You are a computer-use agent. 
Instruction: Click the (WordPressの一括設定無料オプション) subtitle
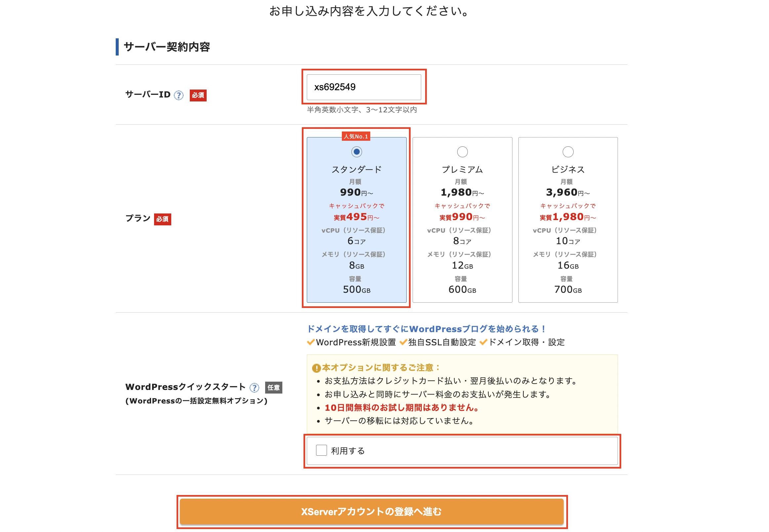pos(196,401)
